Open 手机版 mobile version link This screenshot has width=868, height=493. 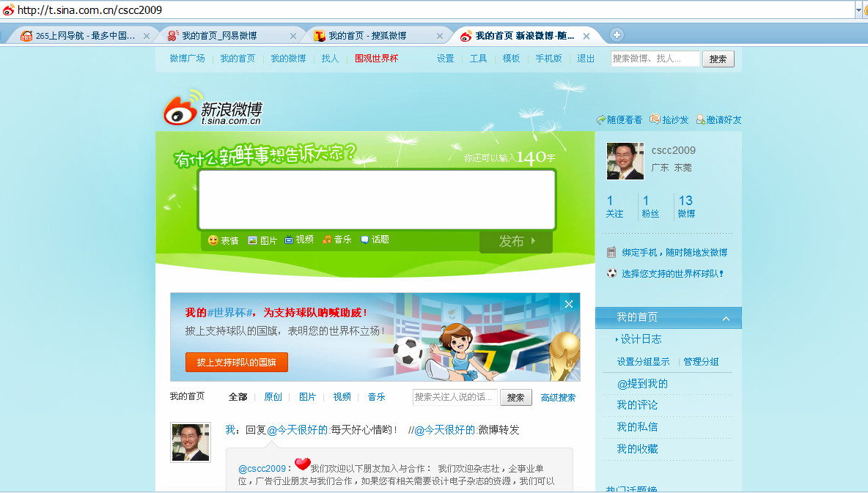[x=548, y=59]
